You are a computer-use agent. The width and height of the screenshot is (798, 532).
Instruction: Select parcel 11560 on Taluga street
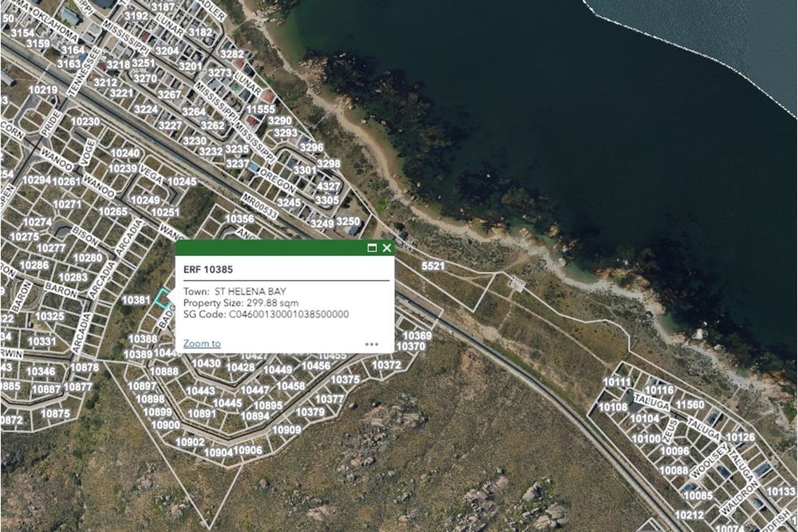click(x=689, y=405)
